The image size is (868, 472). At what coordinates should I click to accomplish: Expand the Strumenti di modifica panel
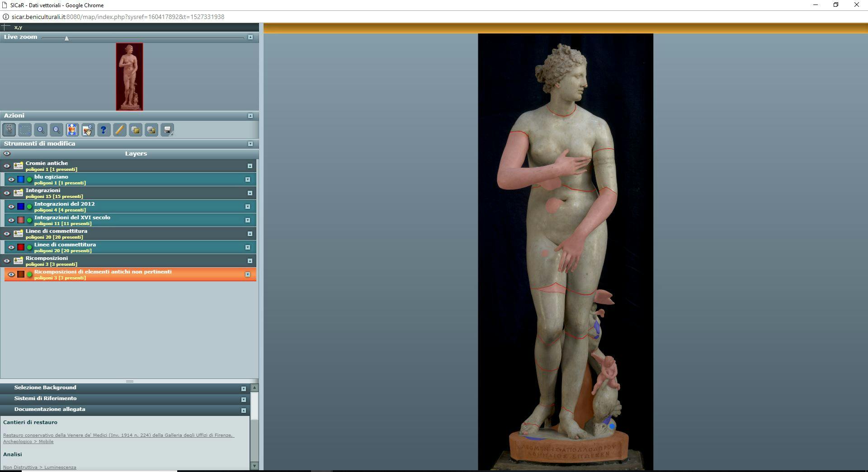pos(250,144)
